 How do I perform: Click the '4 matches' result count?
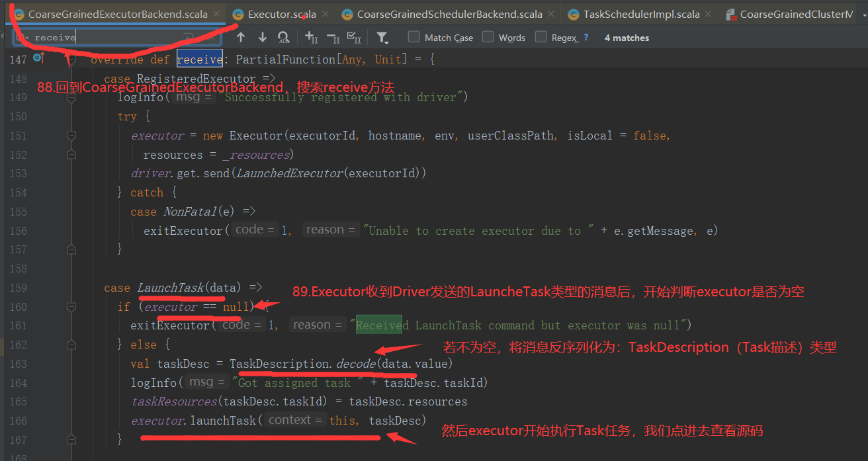pos(627,38)
